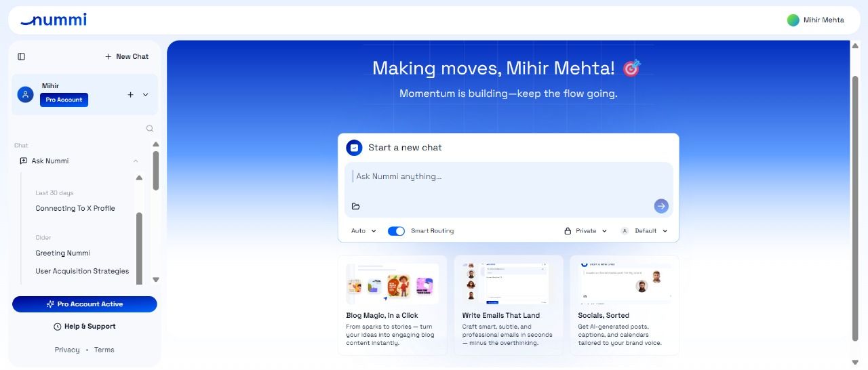Open the Privacy link
The width and height of the screenshot is (868, 370).
[x=67, y=350]
